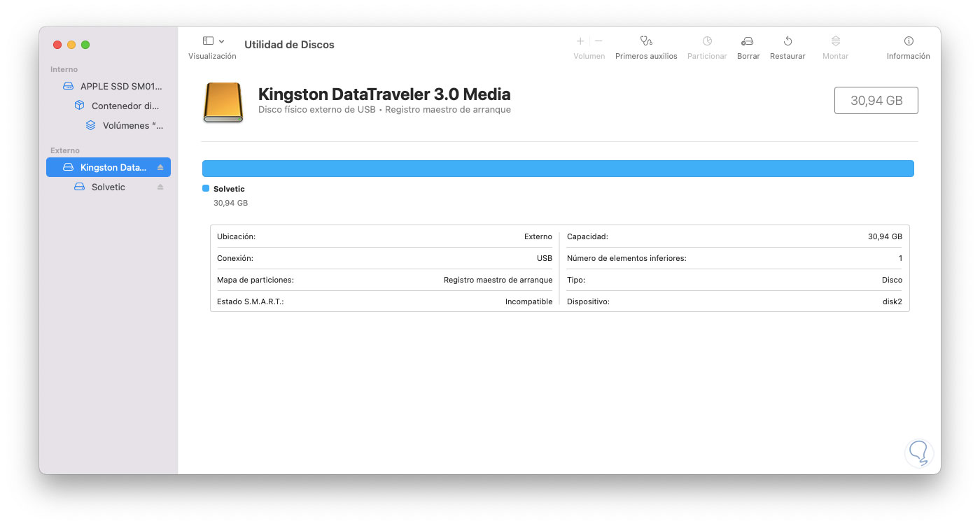Image resolution: width=980 pixels, height=526 pixels.
Task: Choose the Restaurar restore tool
Action: [787, 41]
